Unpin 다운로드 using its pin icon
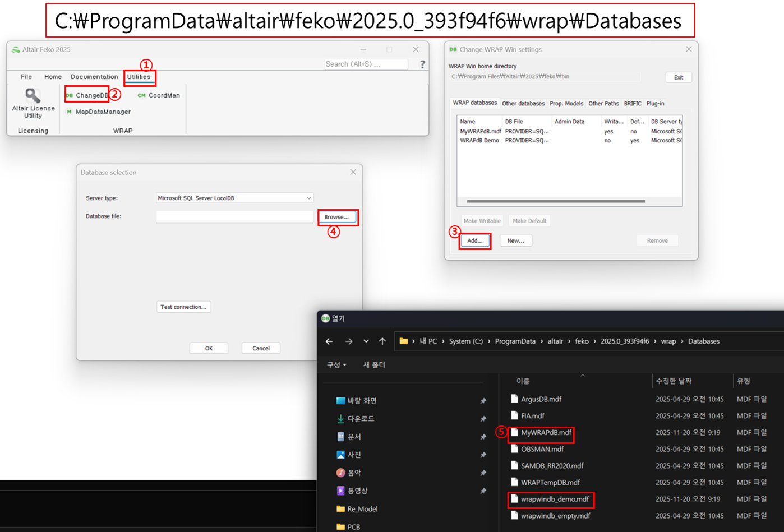The height and width of the screenshot is (532, 784). [483, 419]
